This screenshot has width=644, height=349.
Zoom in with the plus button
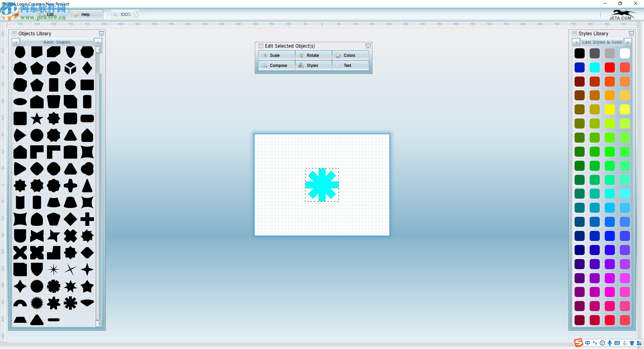point(137,12)
